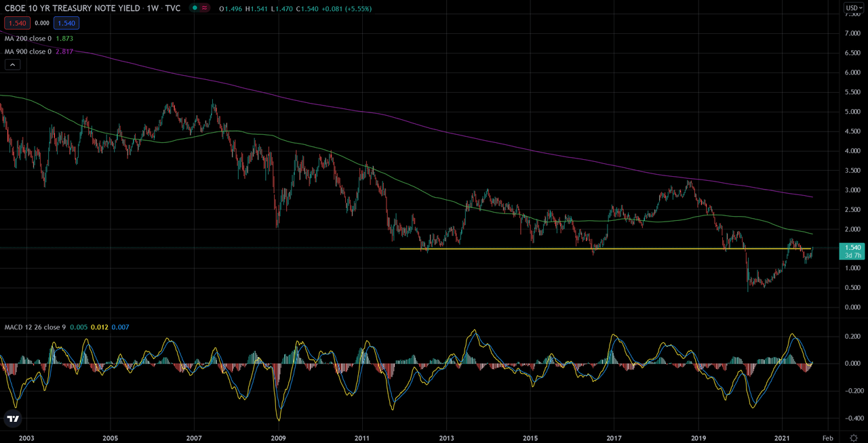The image size is (868, 443).
Task: Click the 0.500 price axis label
Action: click(852, 287)
